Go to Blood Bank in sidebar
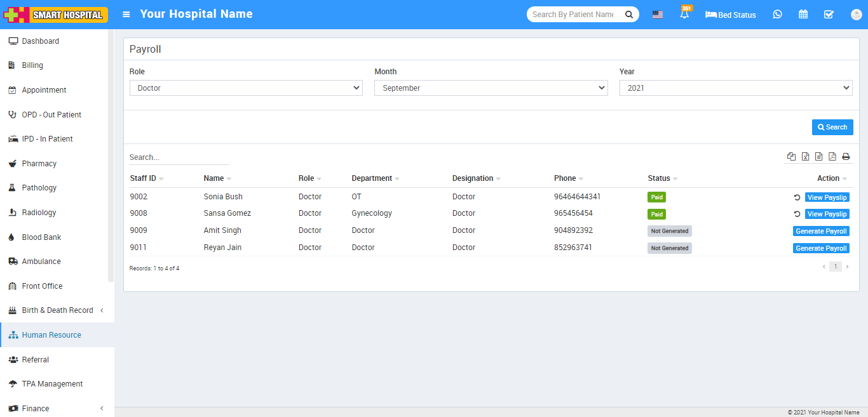868x417 pixels. click(41, 237)
